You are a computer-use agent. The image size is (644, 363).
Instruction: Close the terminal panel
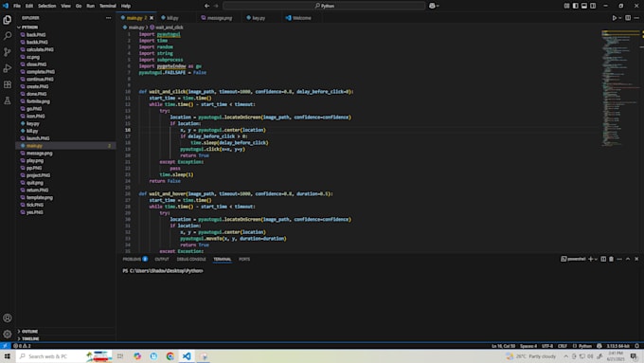click(x=636, y=259)
